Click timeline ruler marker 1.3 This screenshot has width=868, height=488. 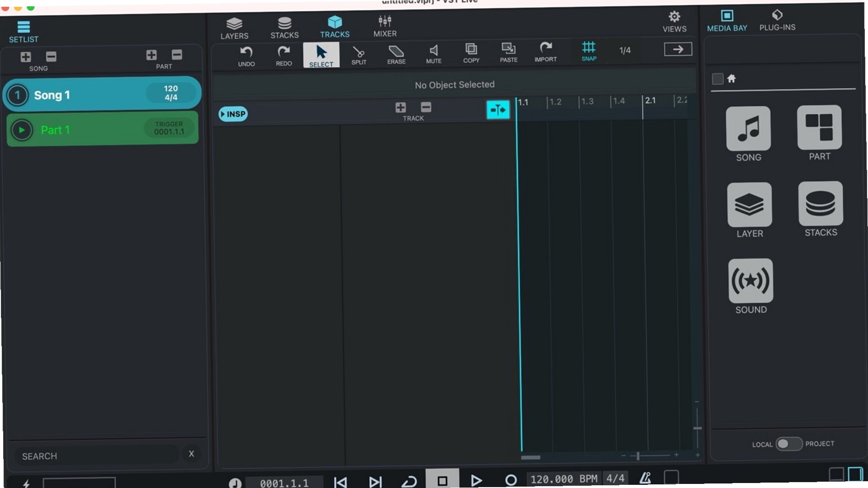(x=587, y=101)
